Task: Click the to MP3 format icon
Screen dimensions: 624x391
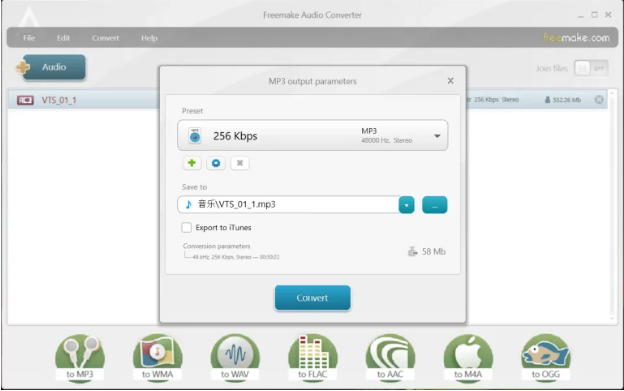Action: 80,358
